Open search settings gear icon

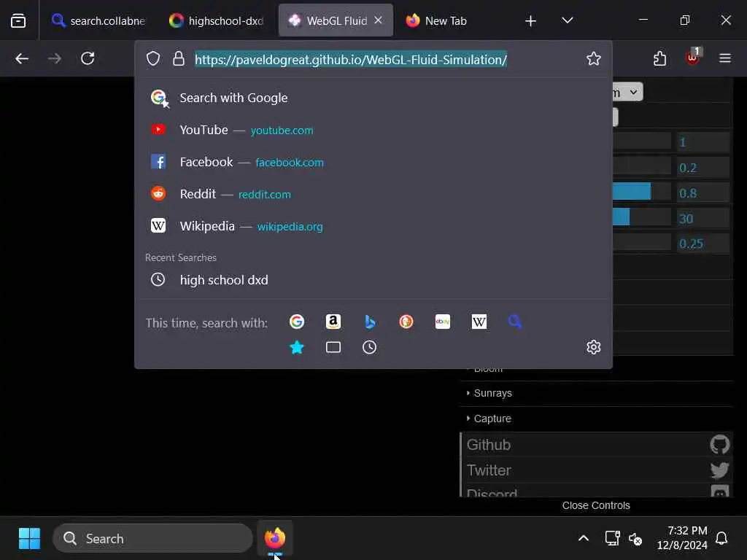coord(594,347)
